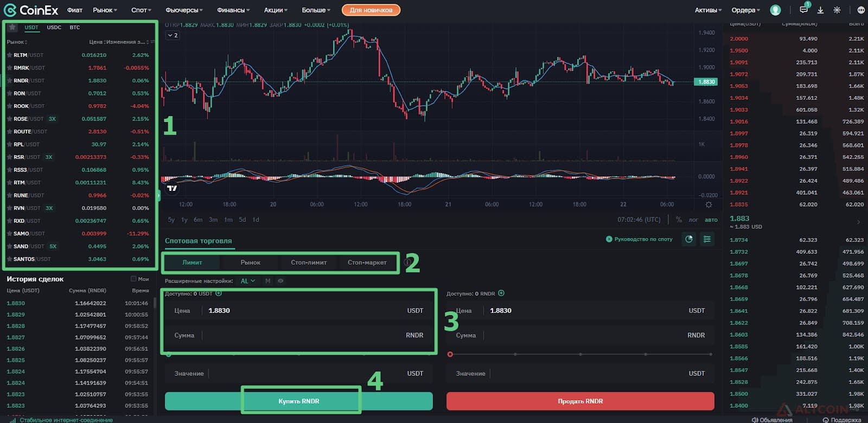Image resolution: width=868 pixels, height=423 pixels.
Task: Select 'Рынок' order type tab
Action: 250,262
